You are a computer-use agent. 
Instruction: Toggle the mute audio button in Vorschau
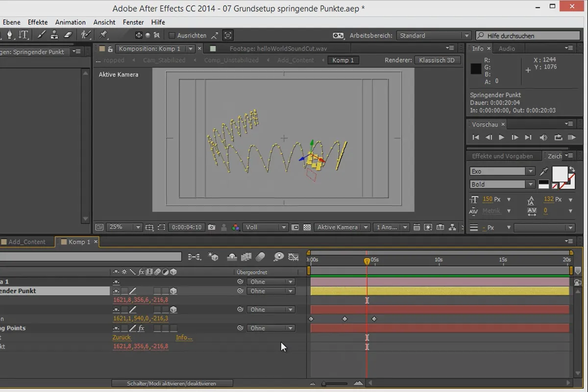click(x=543, y=138)
